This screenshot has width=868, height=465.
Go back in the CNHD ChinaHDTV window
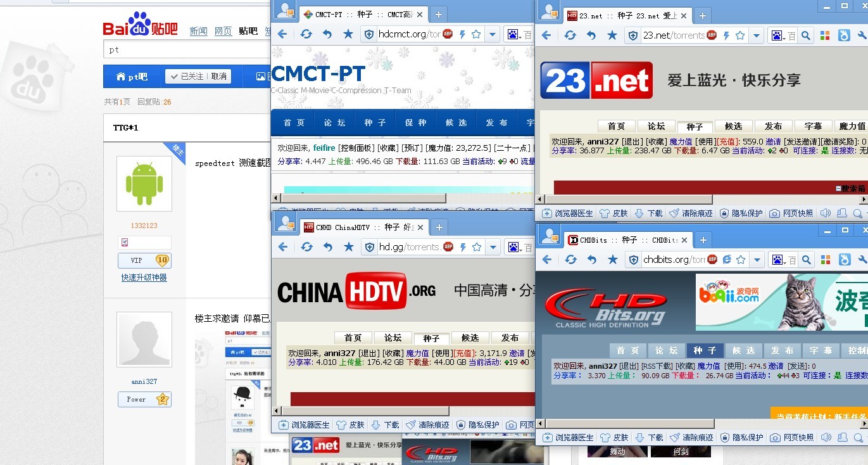pos(283,247)
